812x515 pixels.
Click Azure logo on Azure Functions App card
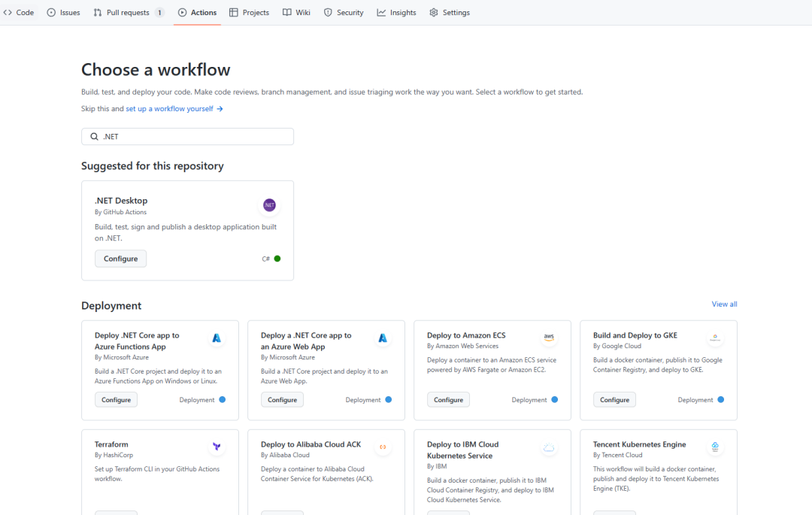coord(217,338)
